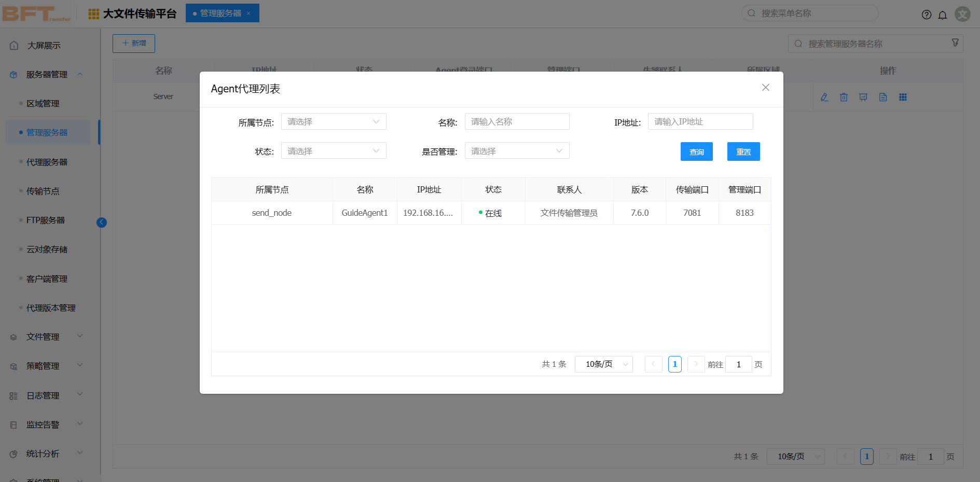This screenshot has width=980, height=482.
Task: Open the 是否管理 dropdown
Action: click(517, 151)
